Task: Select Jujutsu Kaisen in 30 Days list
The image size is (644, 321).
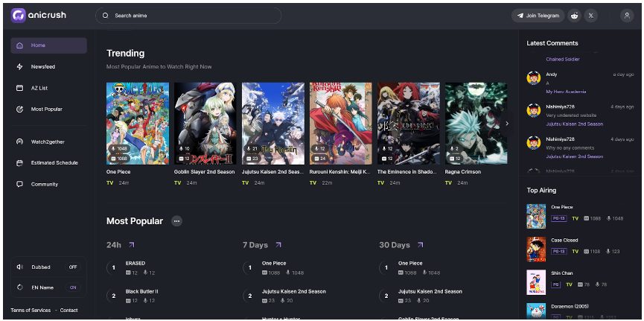Action: point(430,291)
